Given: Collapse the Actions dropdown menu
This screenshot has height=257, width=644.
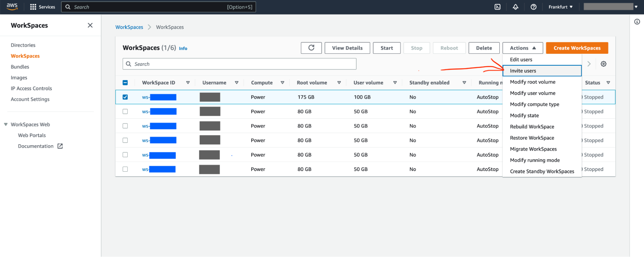Looking at the screenshot, I should coord(523,48).
